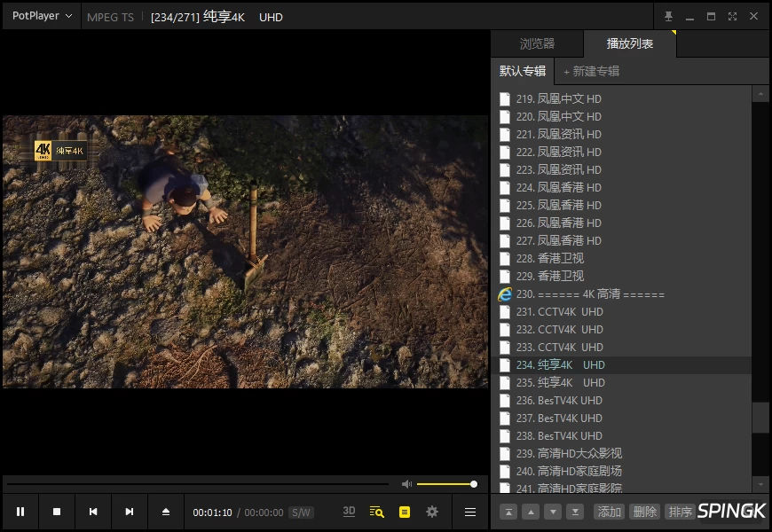
Task: Toggle the yellow playlist panel button
Action: (405, 512)
